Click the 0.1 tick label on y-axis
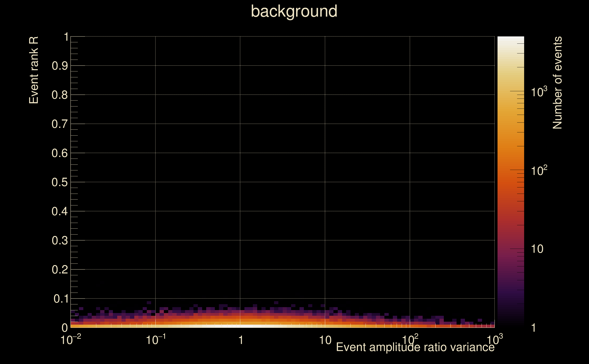This screenshot has height=364, width=589. [61, 299]
